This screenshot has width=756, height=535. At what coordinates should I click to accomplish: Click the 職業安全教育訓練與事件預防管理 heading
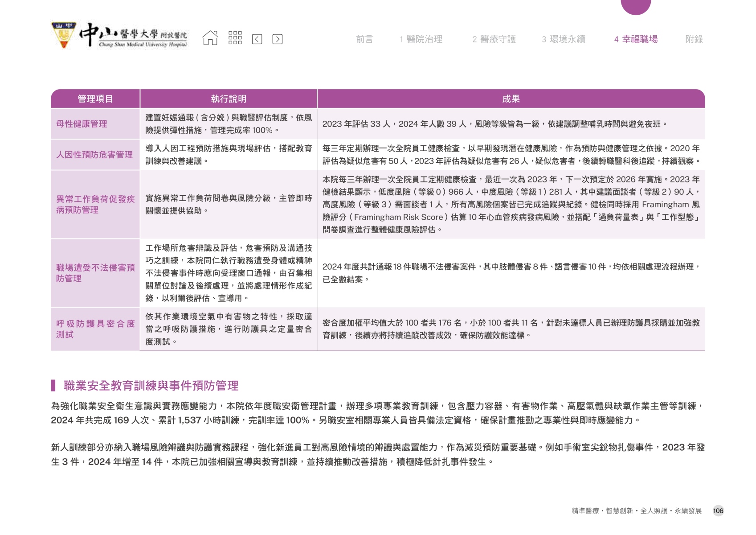click(x=151, y=386)
